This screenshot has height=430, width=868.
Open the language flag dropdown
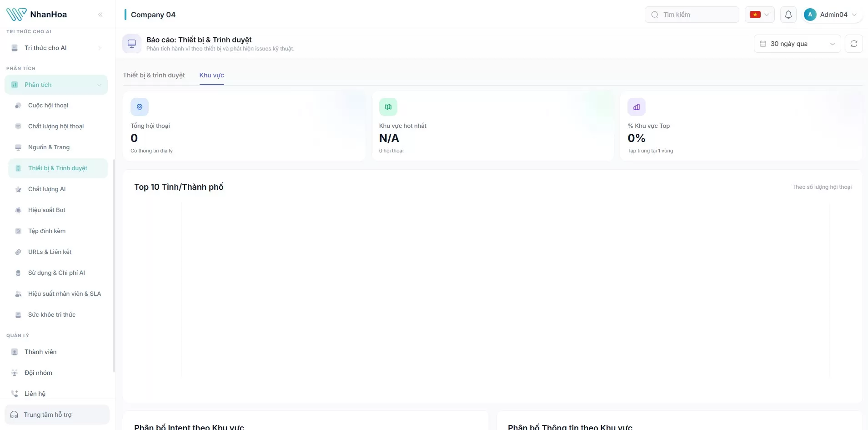click(759, 15)
